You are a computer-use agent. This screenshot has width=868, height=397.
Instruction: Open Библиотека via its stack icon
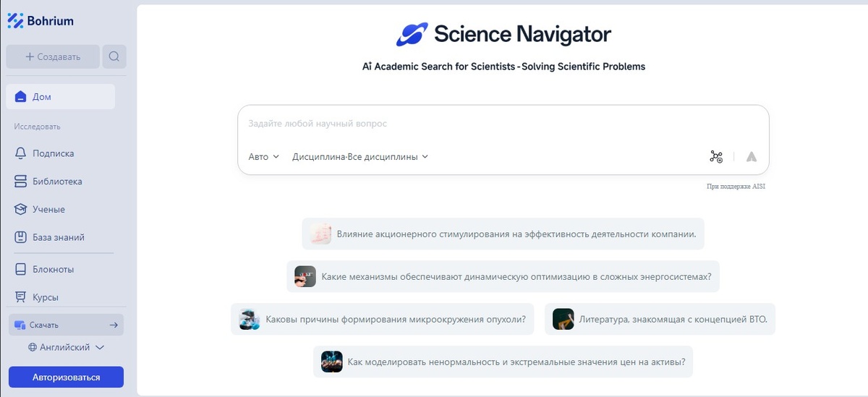20,182
